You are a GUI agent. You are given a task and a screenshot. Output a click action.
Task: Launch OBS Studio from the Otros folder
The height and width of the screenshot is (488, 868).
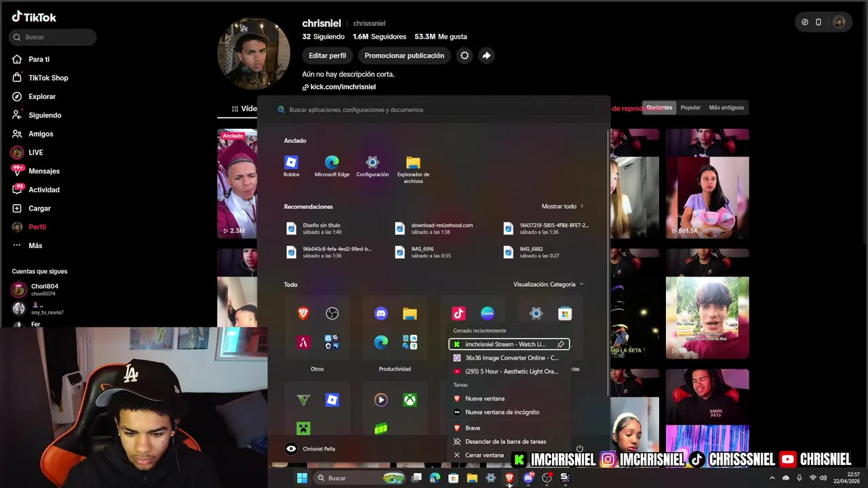(332, 313)
